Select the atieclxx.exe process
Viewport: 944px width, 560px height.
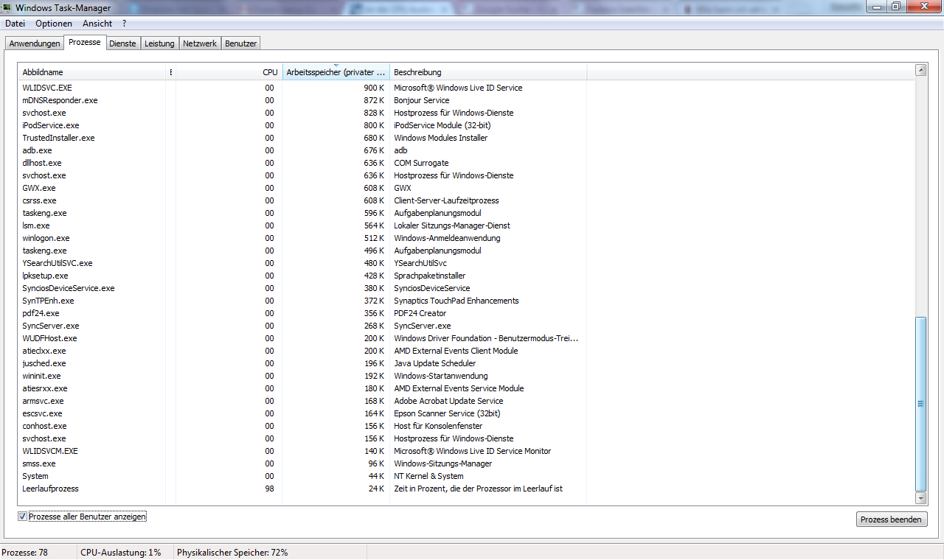(x=44, y=351)
